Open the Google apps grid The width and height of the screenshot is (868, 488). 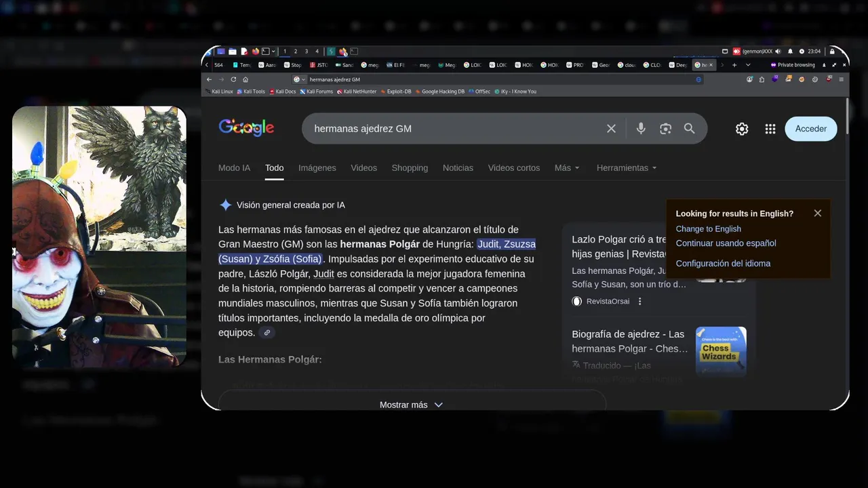770,129
